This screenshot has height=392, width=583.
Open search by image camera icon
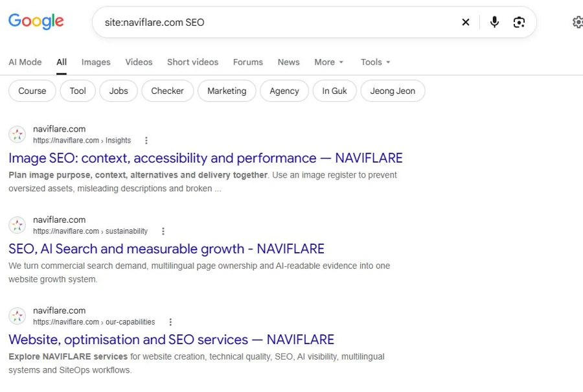click(x=519, y=22)
